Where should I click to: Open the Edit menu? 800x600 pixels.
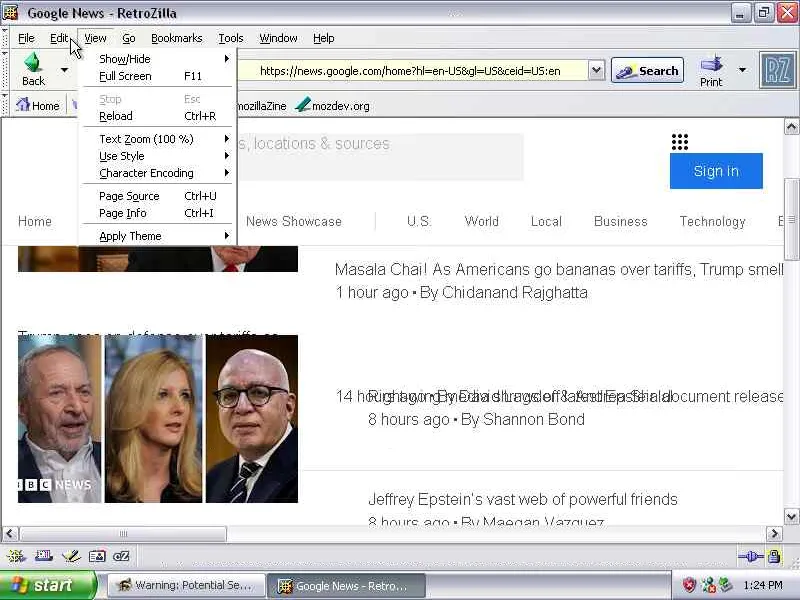[59, 38]
